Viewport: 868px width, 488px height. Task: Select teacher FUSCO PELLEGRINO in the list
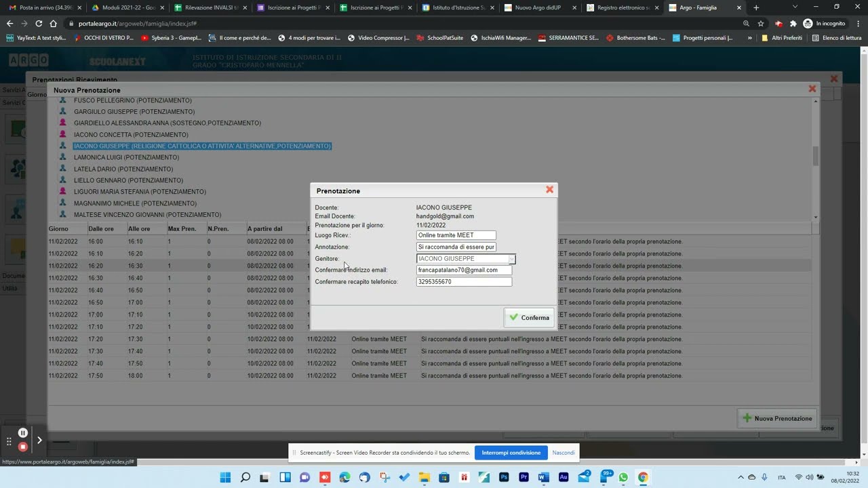pos(133,100)
